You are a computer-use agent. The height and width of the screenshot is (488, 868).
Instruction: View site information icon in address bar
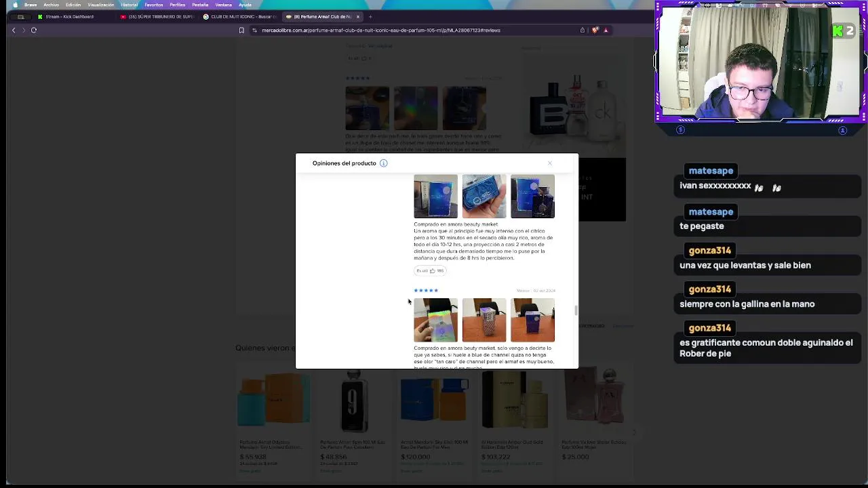tap(254, 30)
